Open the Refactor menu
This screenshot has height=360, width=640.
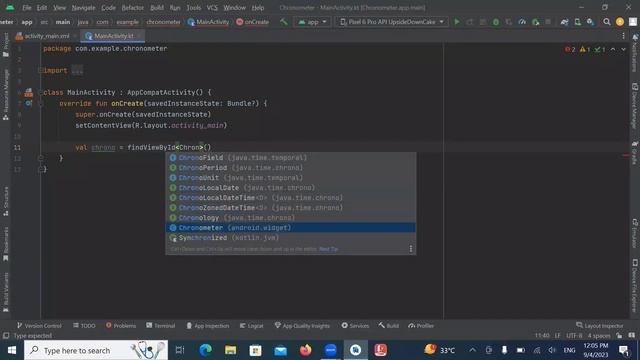(x=133, y=8)
